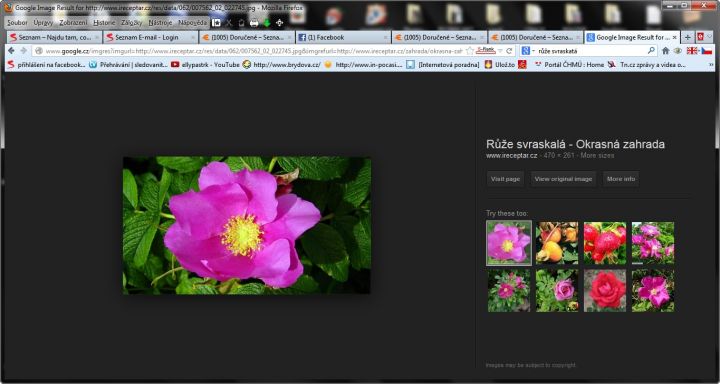The height and width of the screenshot is (384, 720).
Task: Open the search engine selector dropdown
Action: (x=528, y=51)
